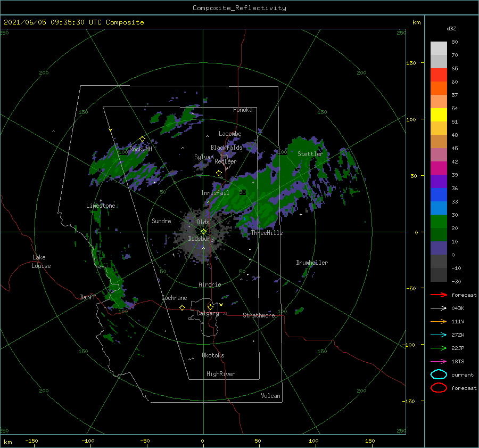Click the Airdrie label
Screen dimensions: 479x448
coord(210,284)
